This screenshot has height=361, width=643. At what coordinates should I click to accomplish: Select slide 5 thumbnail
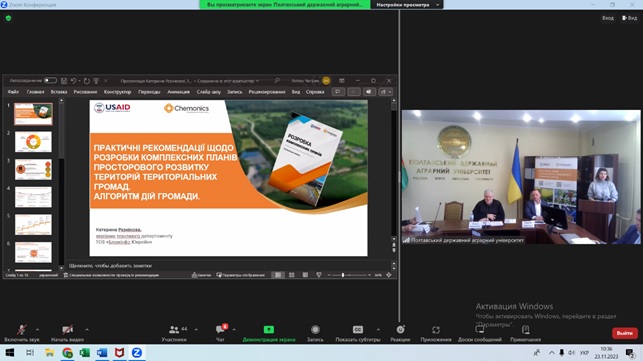point(33,224)
